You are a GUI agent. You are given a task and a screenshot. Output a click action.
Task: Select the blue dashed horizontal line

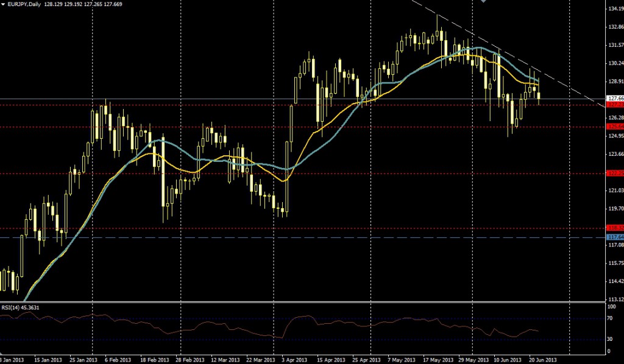click(305, 237)
